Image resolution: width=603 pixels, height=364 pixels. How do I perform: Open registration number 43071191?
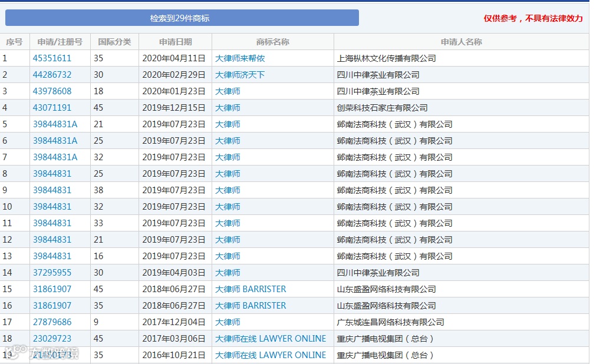(x=52, y=108)
